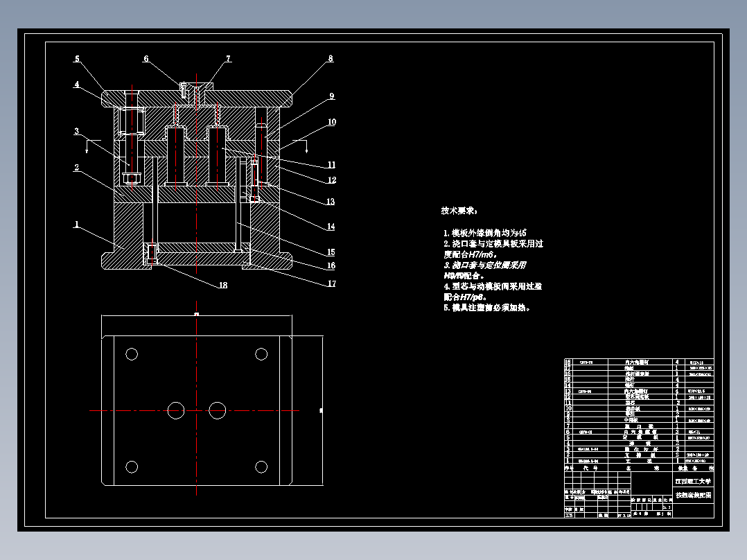Select balloon callout number 5

pos(76,58)
